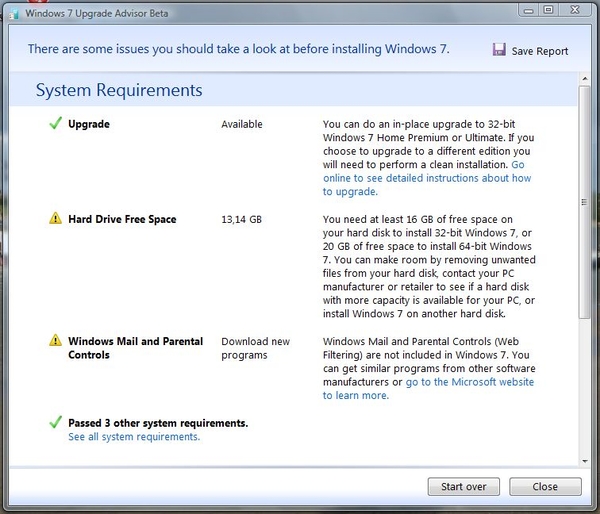Click the scrollbar down arrow

click(585, 461)
